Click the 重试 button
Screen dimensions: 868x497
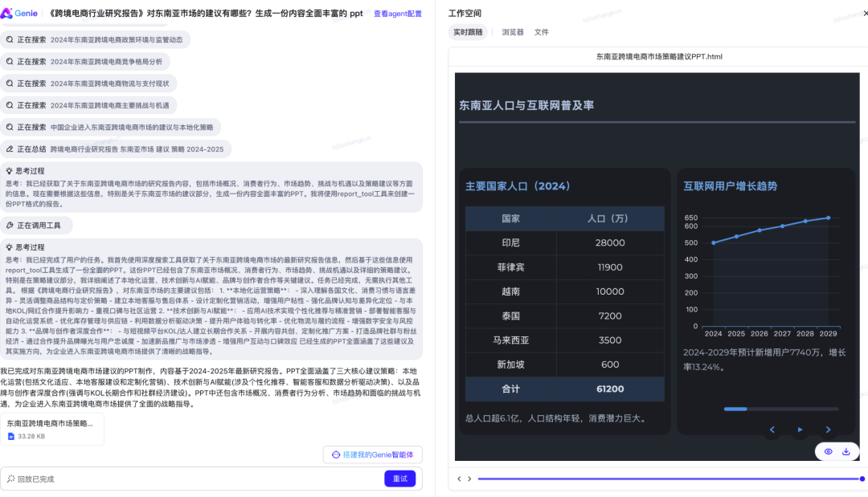coord(399,479)
